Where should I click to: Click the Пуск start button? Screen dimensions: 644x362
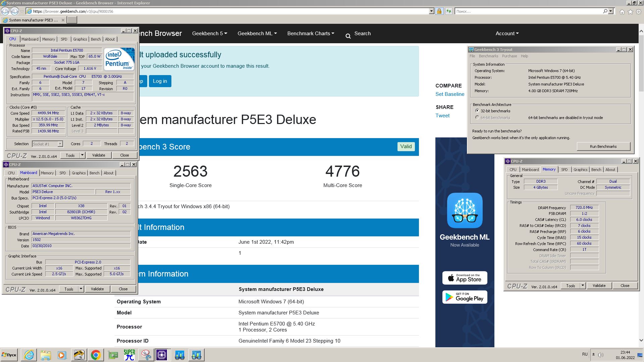[x=9, y=355]
